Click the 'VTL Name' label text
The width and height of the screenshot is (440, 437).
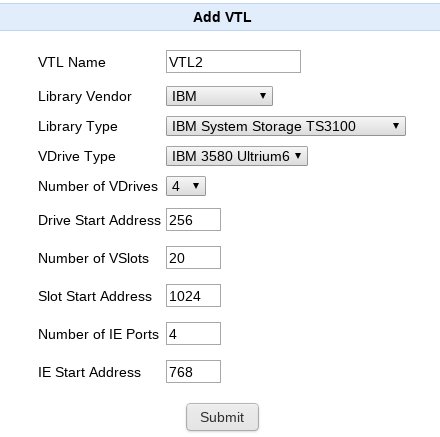(x=72, y=62)
